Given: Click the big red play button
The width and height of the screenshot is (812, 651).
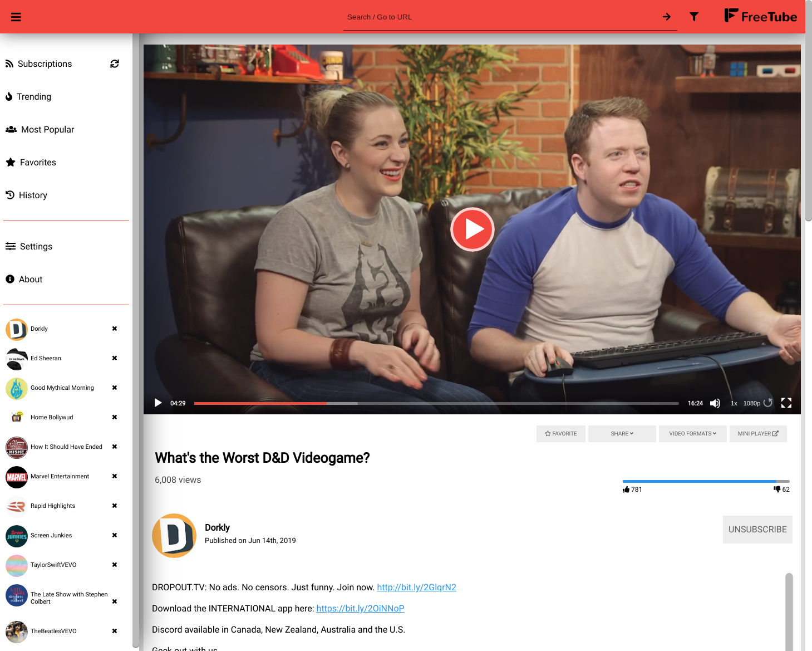Looking at the screenshot, I should [x=473, y=229].
